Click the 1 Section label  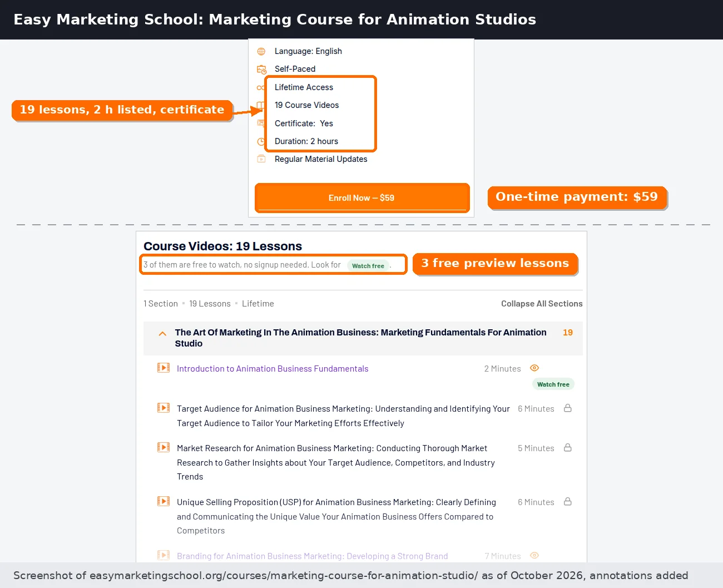(x=161, y=304)
